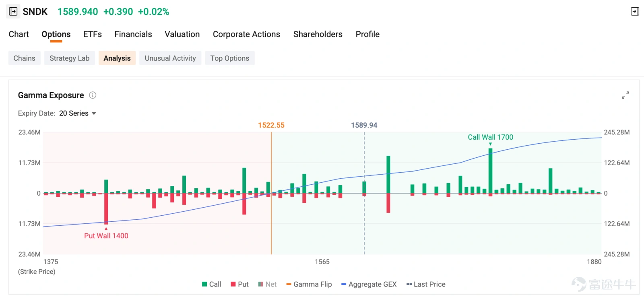Show the Top Options sub-tab
The width and height of the screenshot is (644, 299).
pyautogui.click(x=230, y=58)
